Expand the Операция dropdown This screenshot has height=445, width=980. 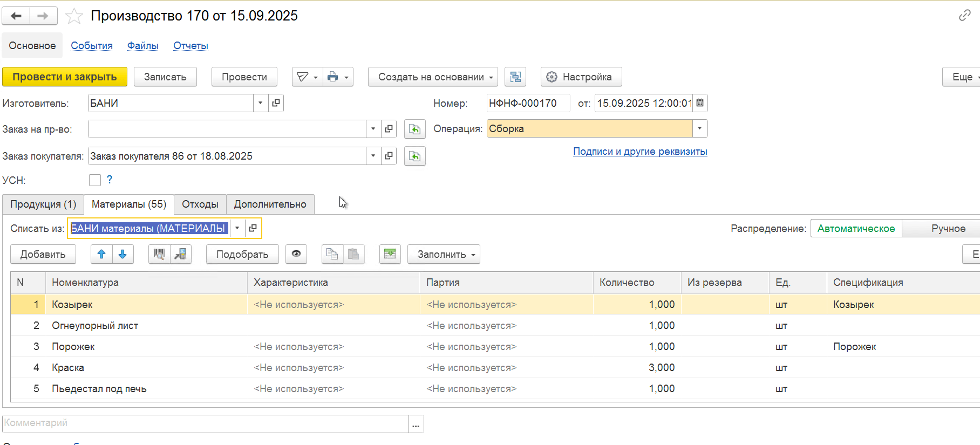click(699, 129)
